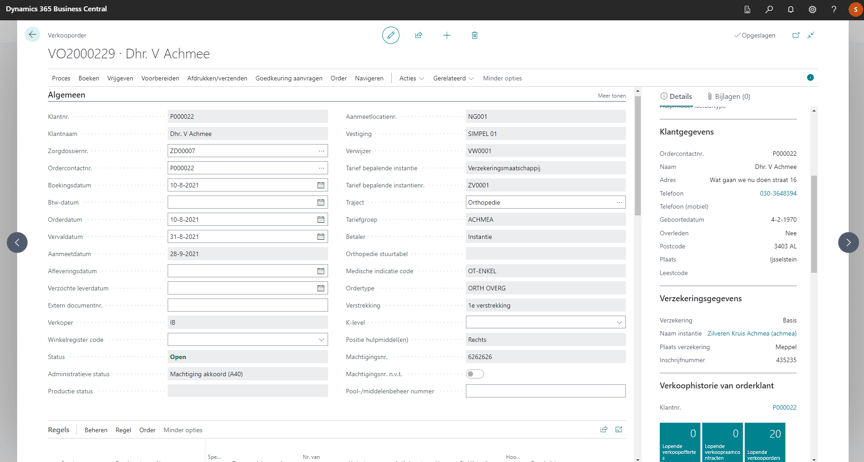This screenshot has width=864, height=462.
Task: Go back with the arrow button
Action: (x=33, y=35)
